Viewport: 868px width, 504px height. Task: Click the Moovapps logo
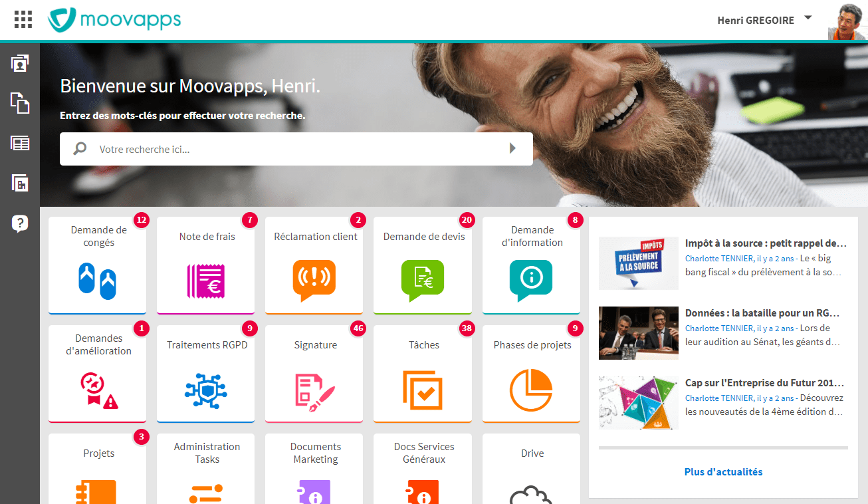point(114,19)
